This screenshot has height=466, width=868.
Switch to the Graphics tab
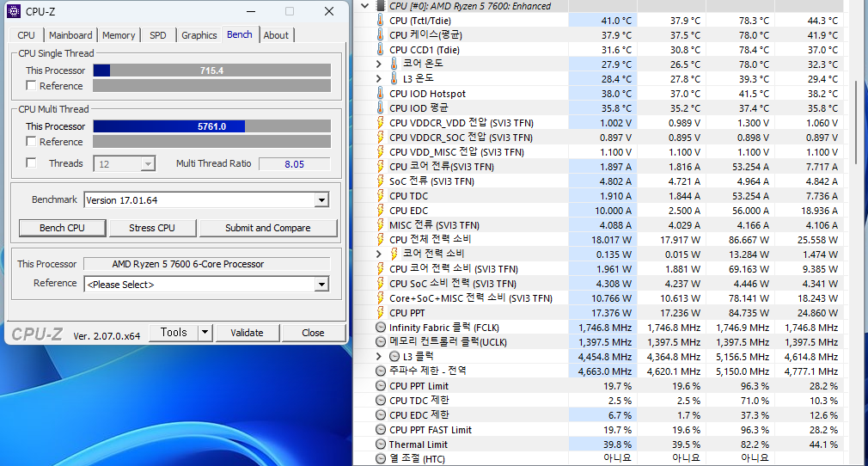(199, 35)
